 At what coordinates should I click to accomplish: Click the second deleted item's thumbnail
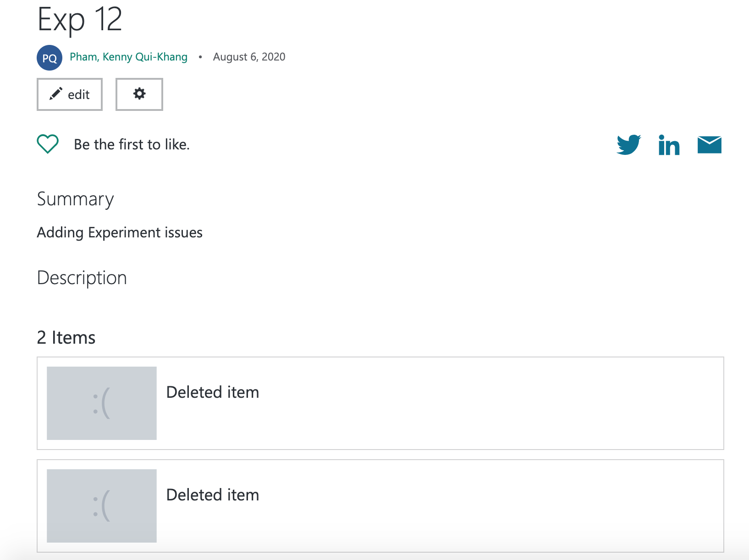[101, 506]
